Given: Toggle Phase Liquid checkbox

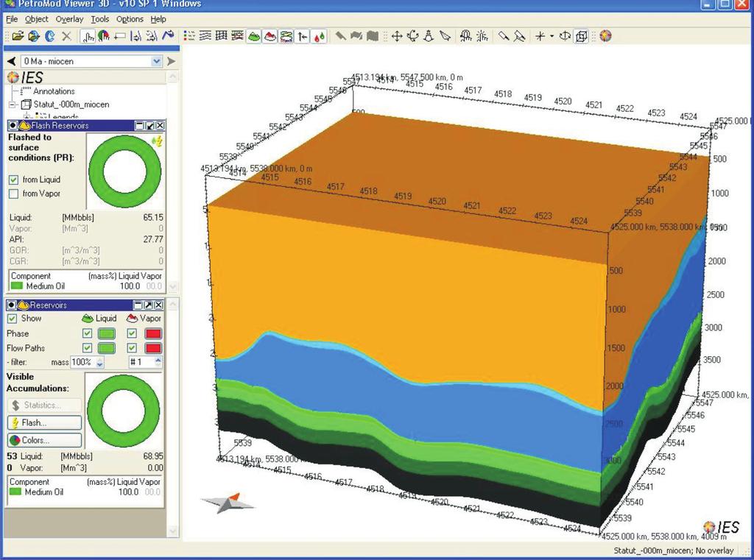Looking at the screenshot, I should click(x=87, y=333).
